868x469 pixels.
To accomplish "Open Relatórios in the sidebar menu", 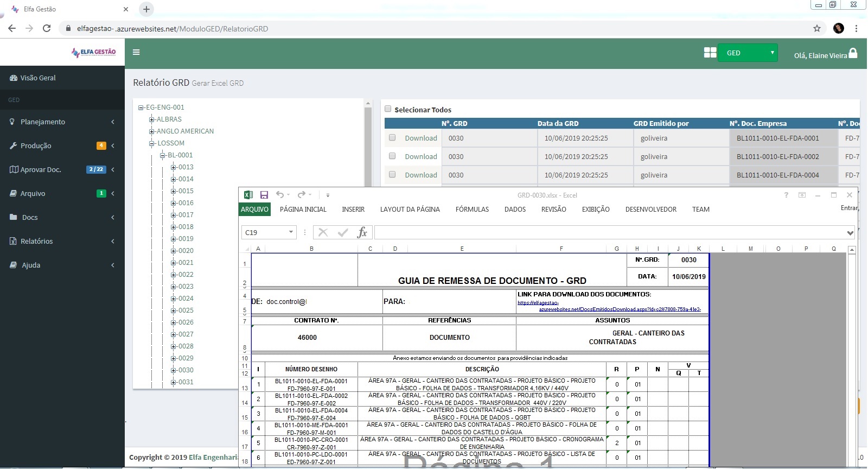I will tap(37, 241).
